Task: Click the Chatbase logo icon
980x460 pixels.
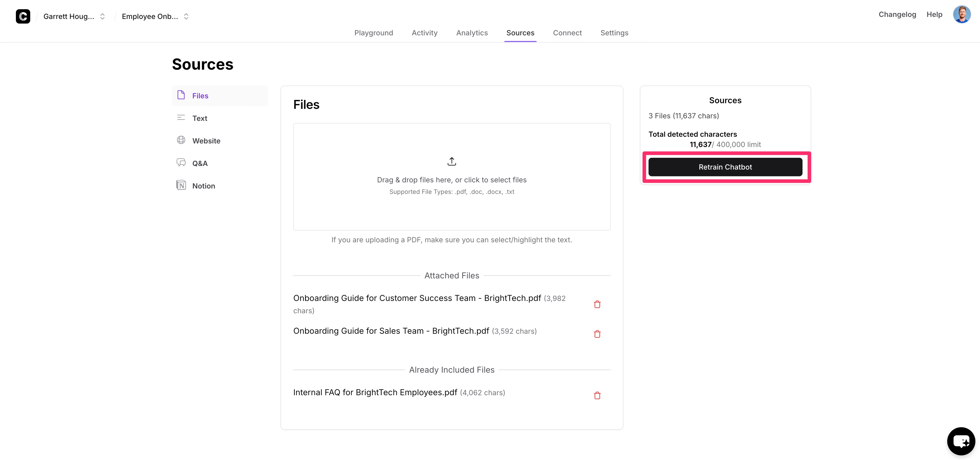Action: pos(23,16)
